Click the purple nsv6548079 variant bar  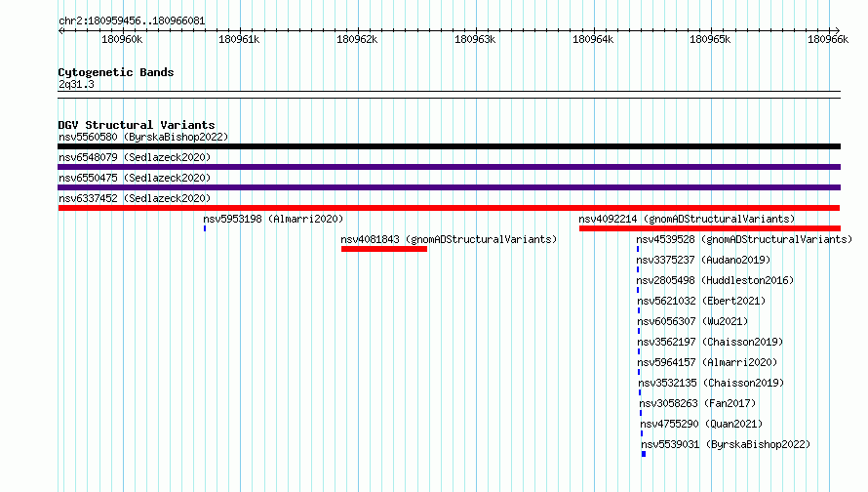pyautogui.click(x=449, y=167)
